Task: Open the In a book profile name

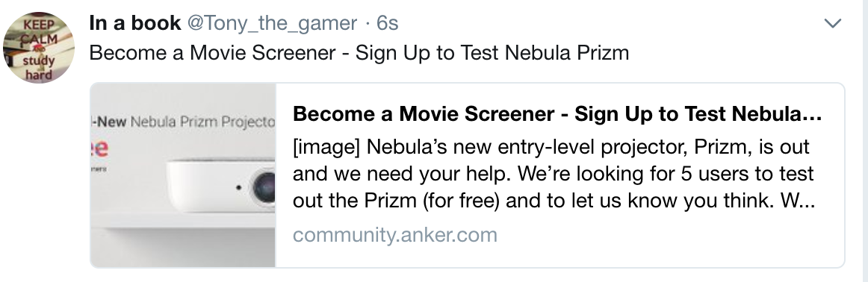Action: tap(134, 23)
